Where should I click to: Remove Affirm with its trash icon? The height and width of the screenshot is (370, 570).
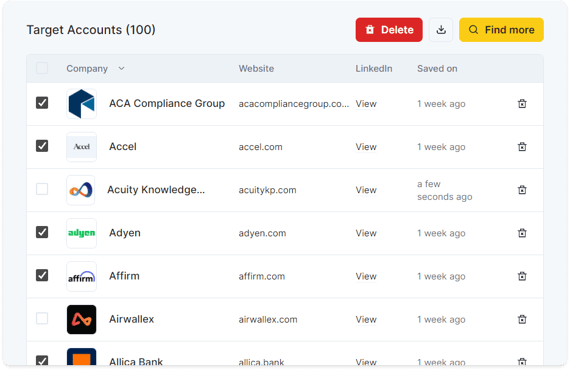[x=522, y=276]
